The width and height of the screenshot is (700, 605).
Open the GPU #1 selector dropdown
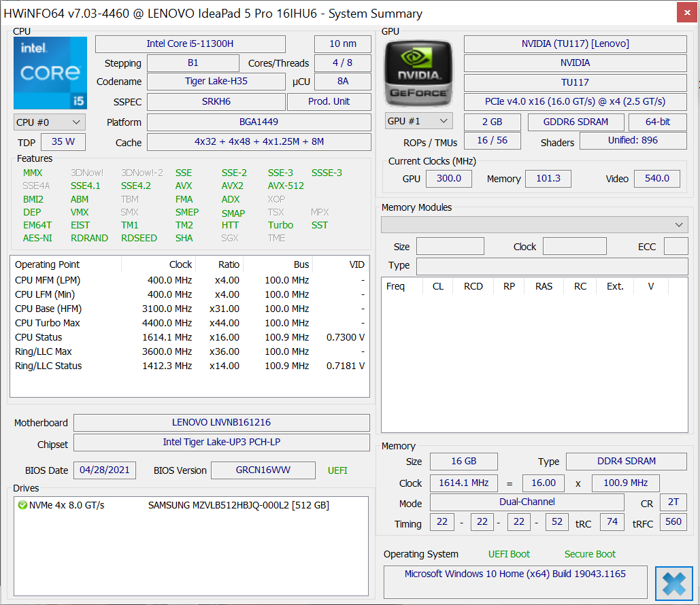point(419,122)
